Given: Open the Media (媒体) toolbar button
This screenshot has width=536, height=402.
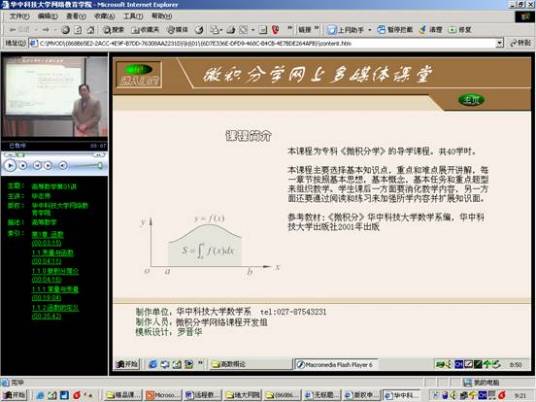Looking at the screenshot, I should [178, 30].
